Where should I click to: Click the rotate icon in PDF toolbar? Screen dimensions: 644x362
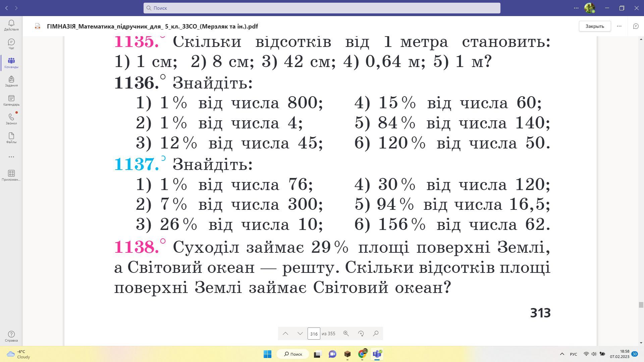coord(361,334)
